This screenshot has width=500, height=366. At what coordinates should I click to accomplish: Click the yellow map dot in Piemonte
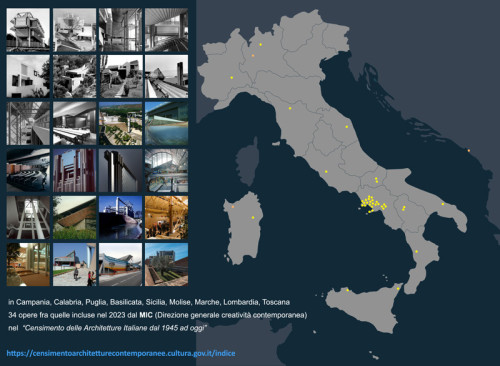232,78
